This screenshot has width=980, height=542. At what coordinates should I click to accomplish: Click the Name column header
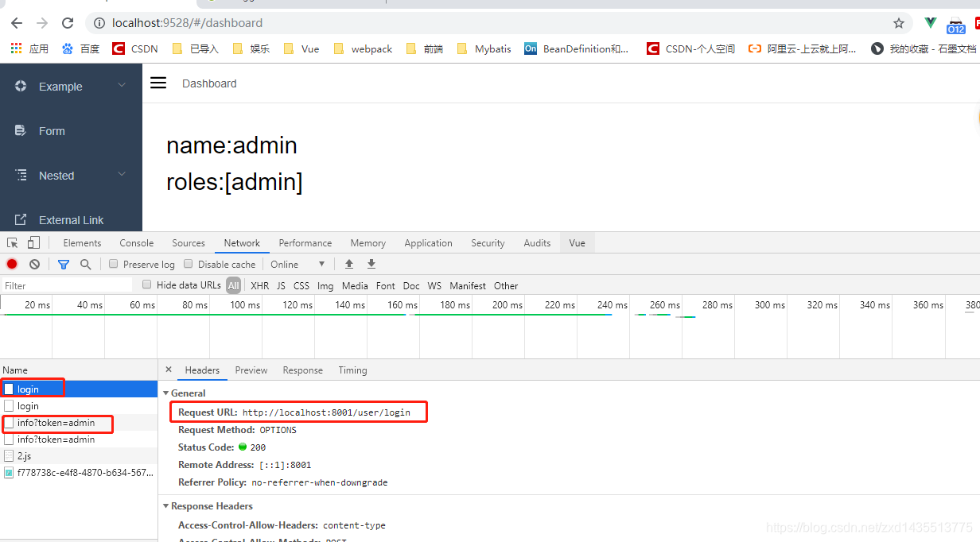click(79, 370)
